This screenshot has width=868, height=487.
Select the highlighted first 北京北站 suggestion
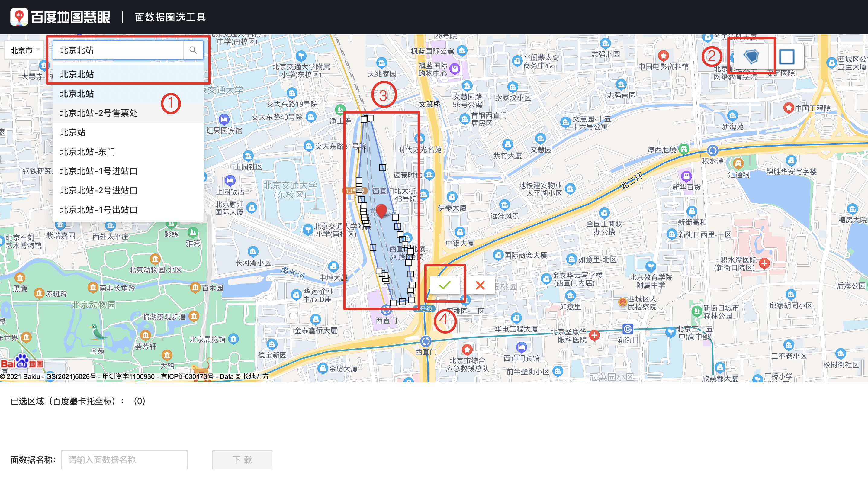click(x=128, y=74)
